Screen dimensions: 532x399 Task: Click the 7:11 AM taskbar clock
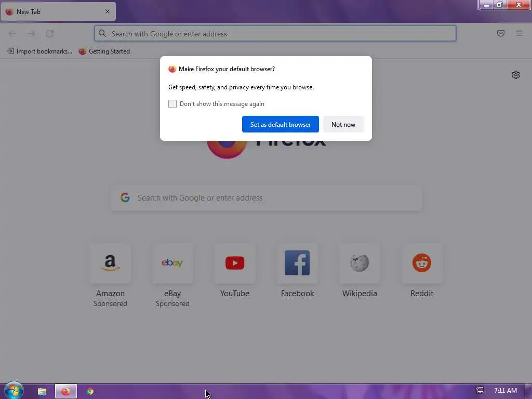[506, 391]
